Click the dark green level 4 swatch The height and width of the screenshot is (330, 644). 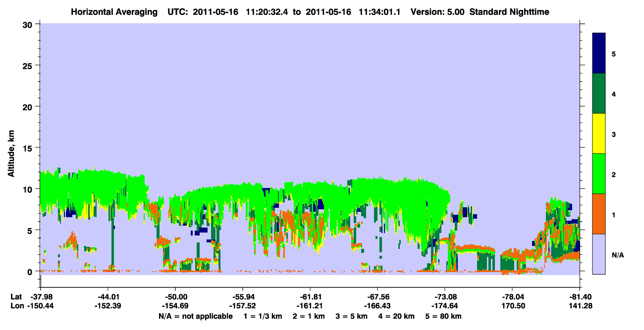[599, 94]
